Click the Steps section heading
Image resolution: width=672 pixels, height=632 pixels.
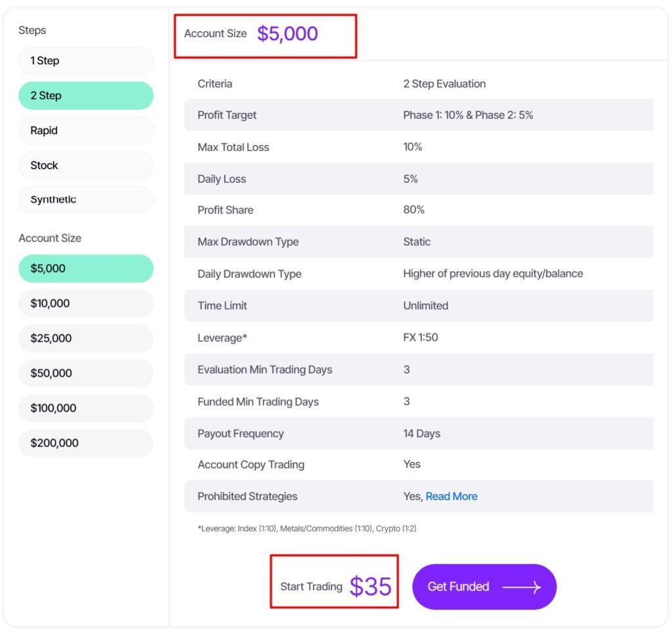click(32, 30)
